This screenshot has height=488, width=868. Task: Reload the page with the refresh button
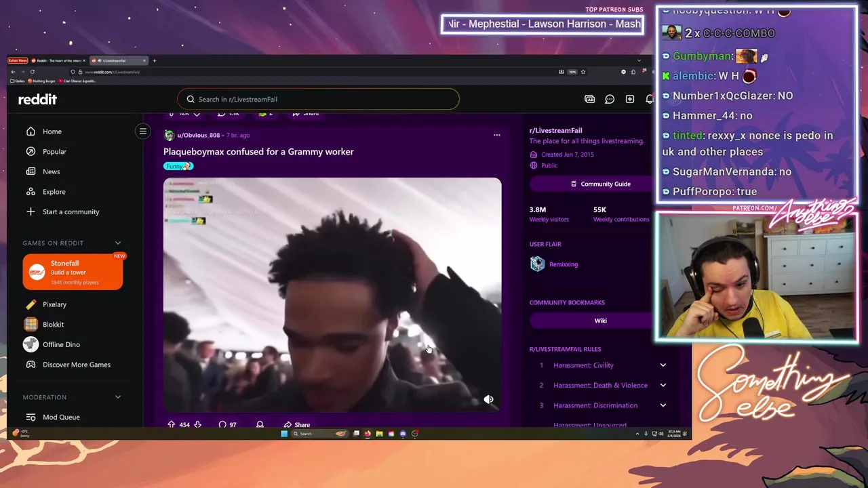click(33, 72)
